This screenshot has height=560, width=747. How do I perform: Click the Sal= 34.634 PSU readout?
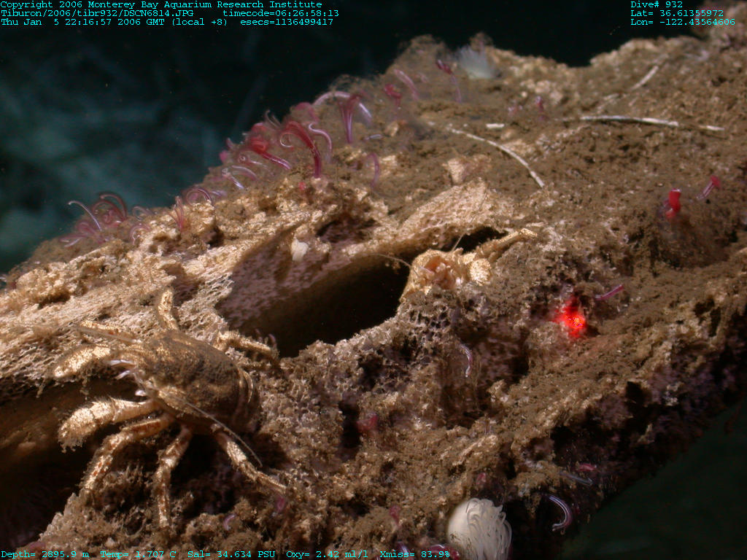coord(229,555)
